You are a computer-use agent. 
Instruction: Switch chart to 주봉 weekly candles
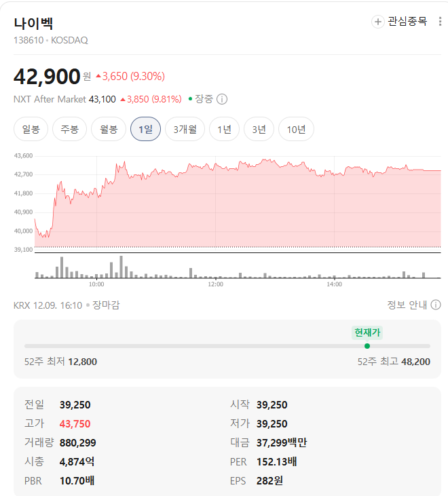[x=70, y=129]
